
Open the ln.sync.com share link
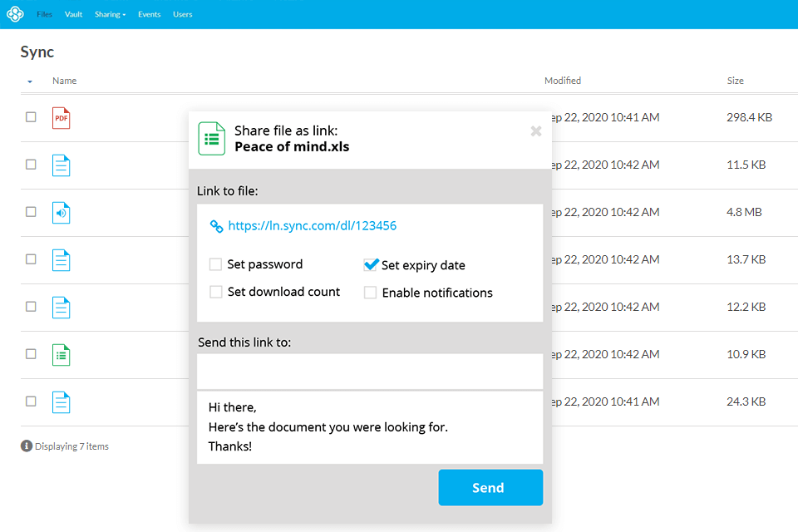(312, 226)
